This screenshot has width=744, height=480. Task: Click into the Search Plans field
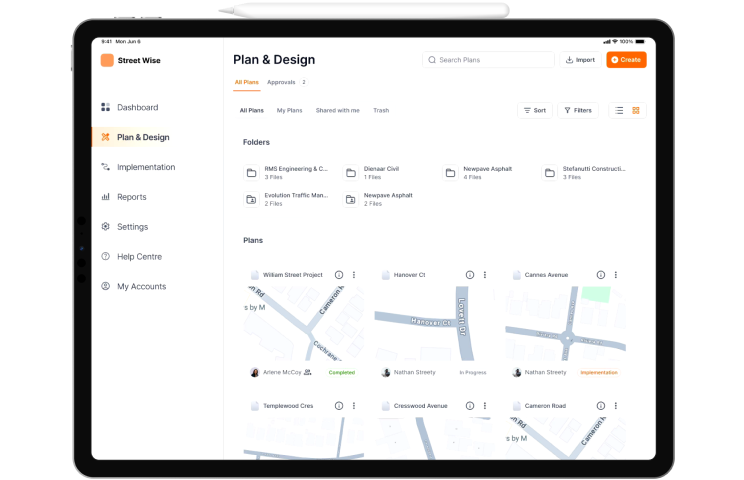point(488,60)
